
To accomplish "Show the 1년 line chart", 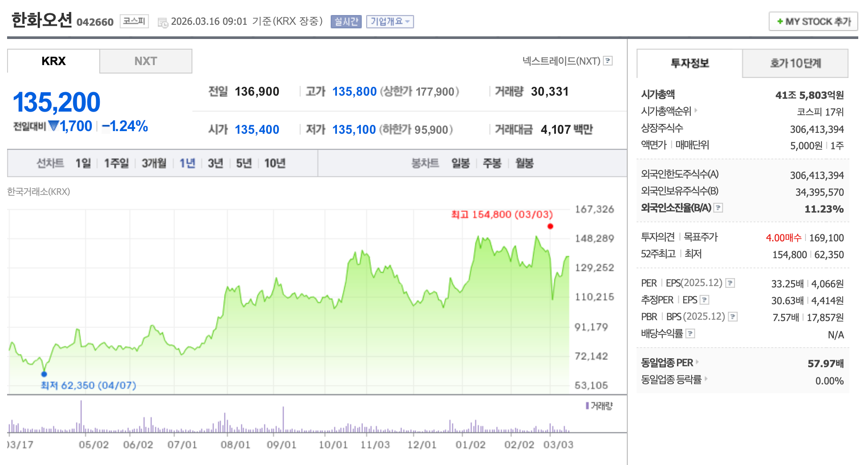I will tap(187, 163).
